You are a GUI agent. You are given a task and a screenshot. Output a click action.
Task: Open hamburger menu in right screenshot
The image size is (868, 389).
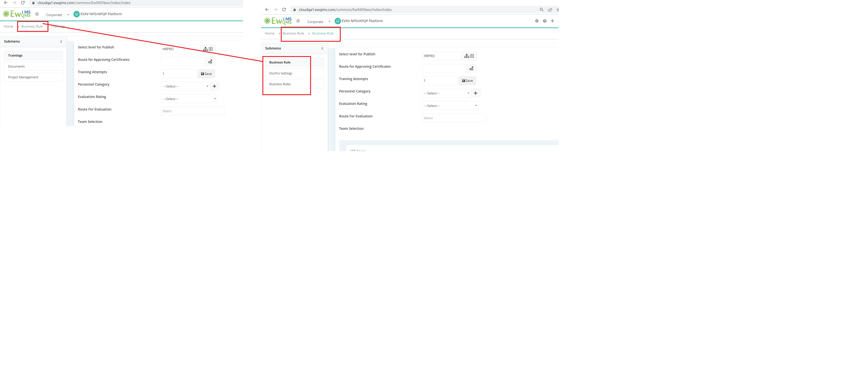(298, 21)
